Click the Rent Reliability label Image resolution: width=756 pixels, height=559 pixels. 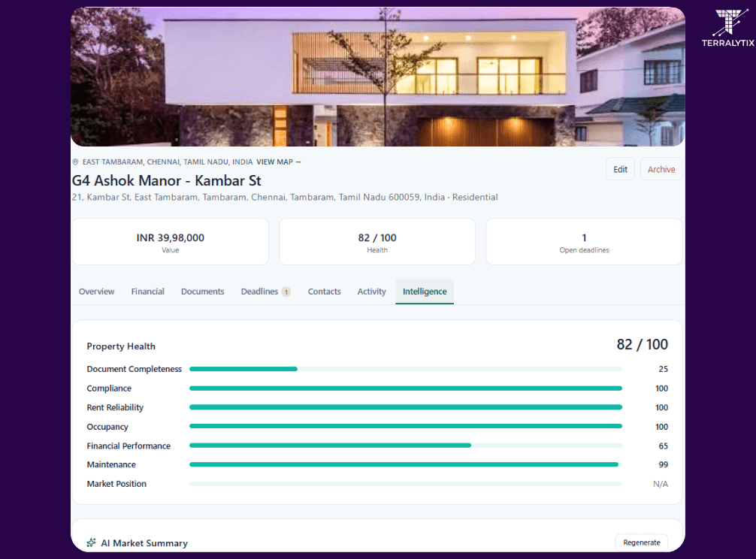tap(115, 408)
